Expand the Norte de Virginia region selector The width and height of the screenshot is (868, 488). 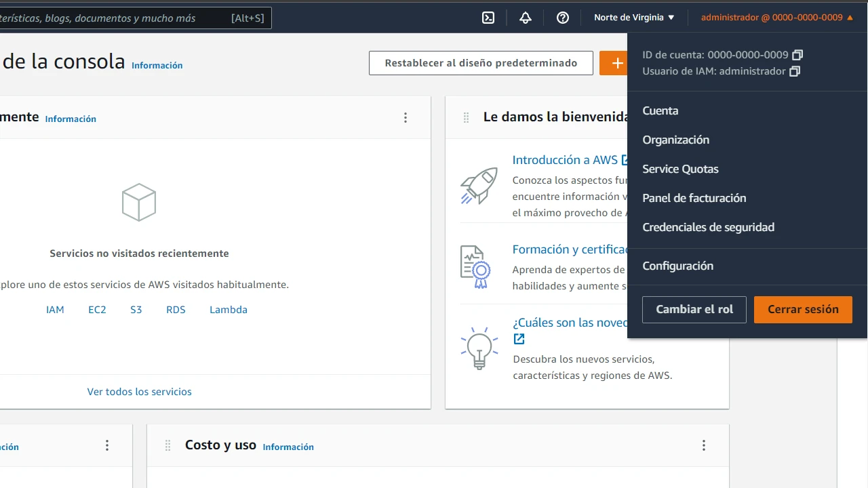tap(635, 18)
